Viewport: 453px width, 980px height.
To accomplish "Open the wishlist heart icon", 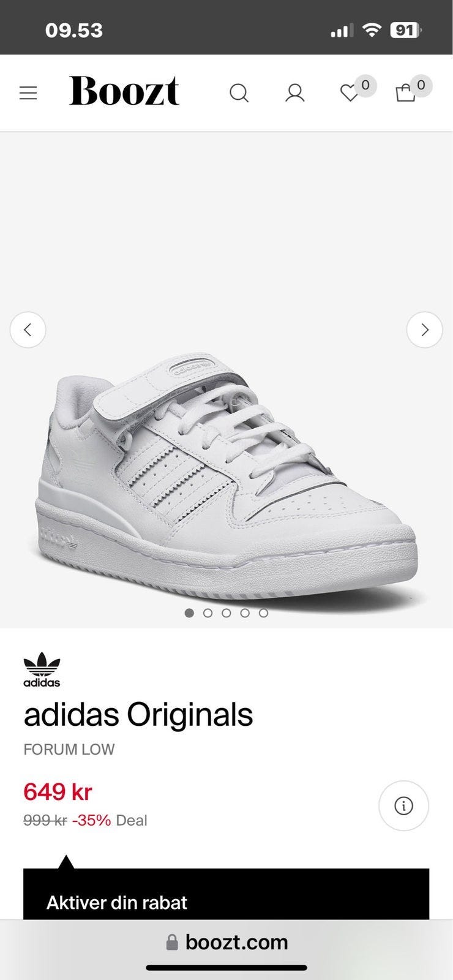I will click(x=350, y=93).
